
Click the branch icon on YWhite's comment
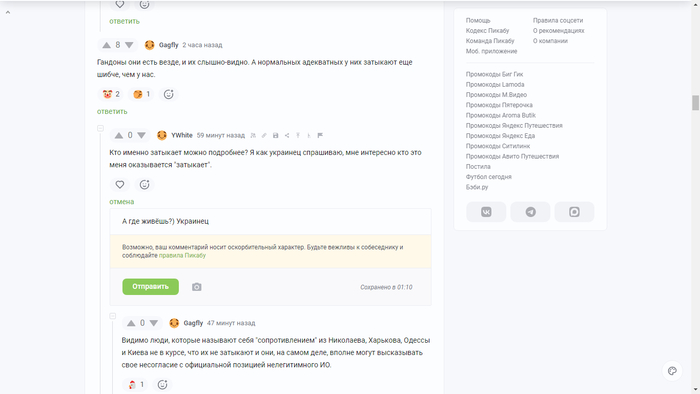click(308, 135)
